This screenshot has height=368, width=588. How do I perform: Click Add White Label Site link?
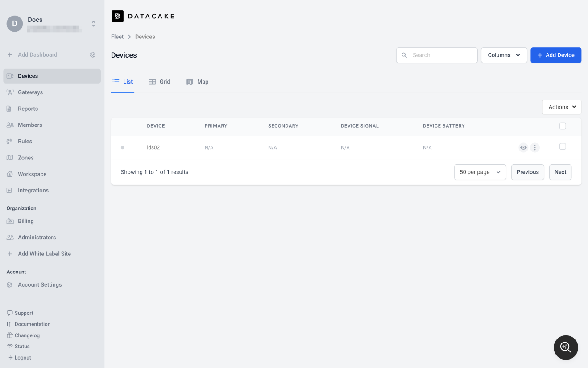pyautogui.click(x=44, y=254)
